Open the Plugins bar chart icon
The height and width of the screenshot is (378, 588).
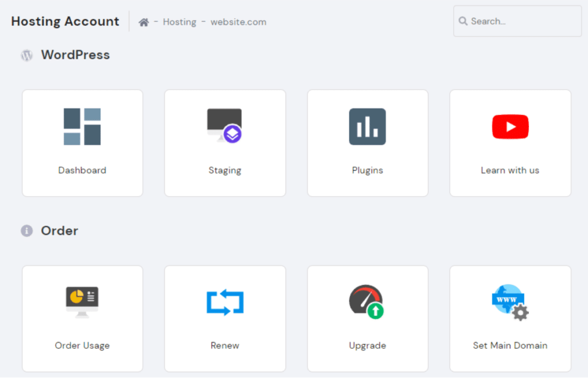click(x=367, y=127)
